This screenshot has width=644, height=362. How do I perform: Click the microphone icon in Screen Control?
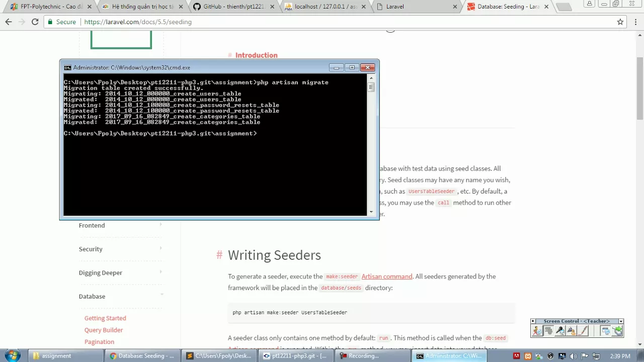point(560,331)
